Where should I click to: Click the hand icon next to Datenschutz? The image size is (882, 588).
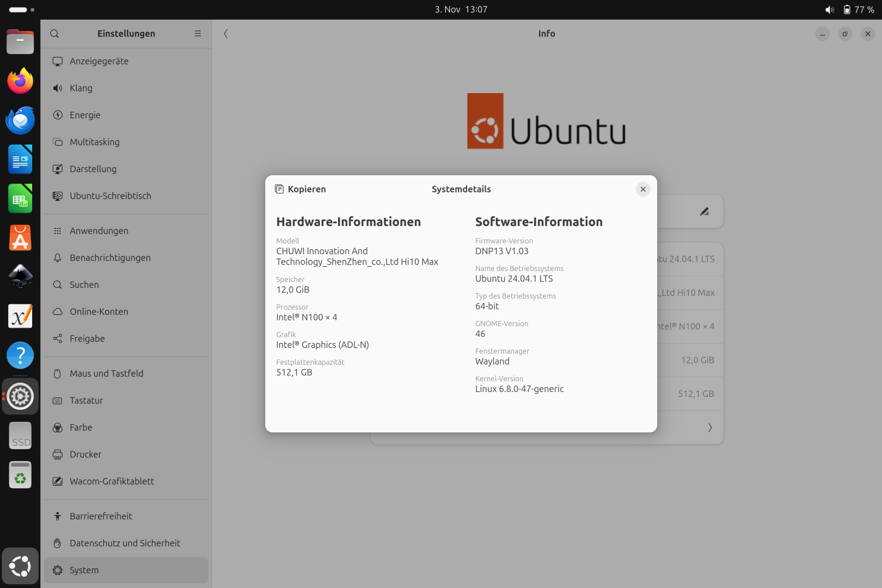58,543
